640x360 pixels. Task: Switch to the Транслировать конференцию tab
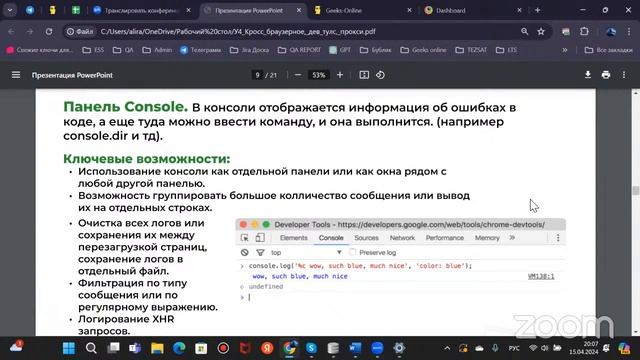142,11
